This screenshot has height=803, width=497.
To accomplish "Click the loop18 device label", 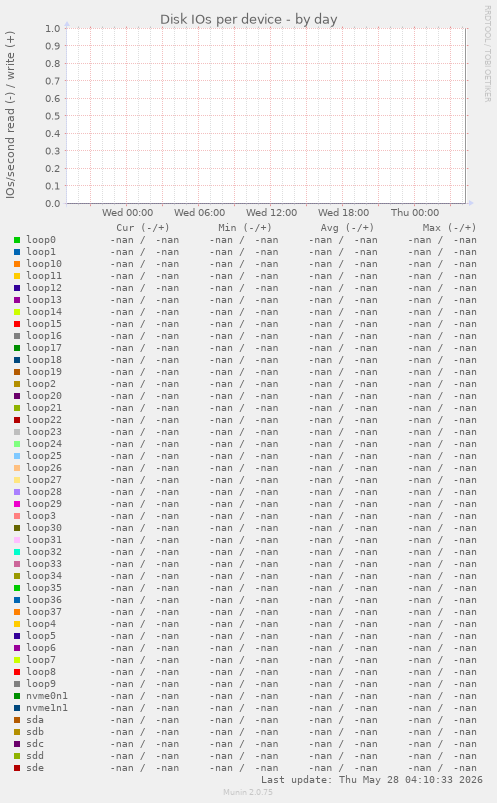I will coord(44,360).
